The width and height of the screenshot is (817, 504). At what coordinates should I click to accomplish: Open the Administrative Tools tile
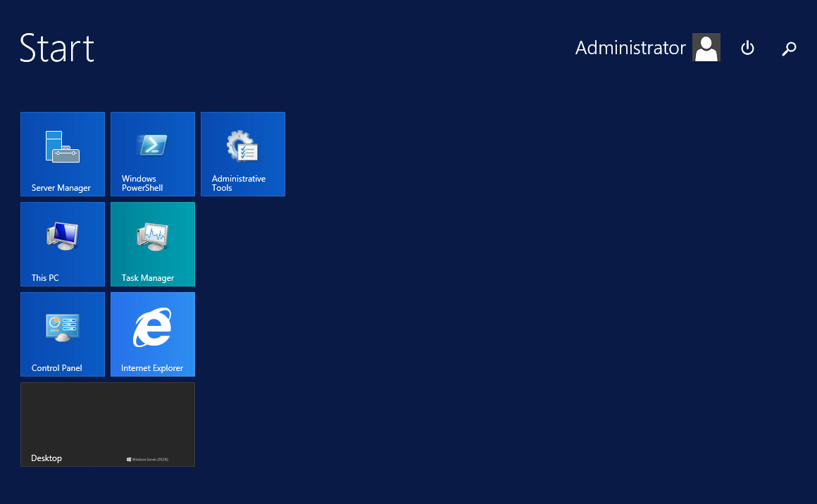tap(243, 154)
